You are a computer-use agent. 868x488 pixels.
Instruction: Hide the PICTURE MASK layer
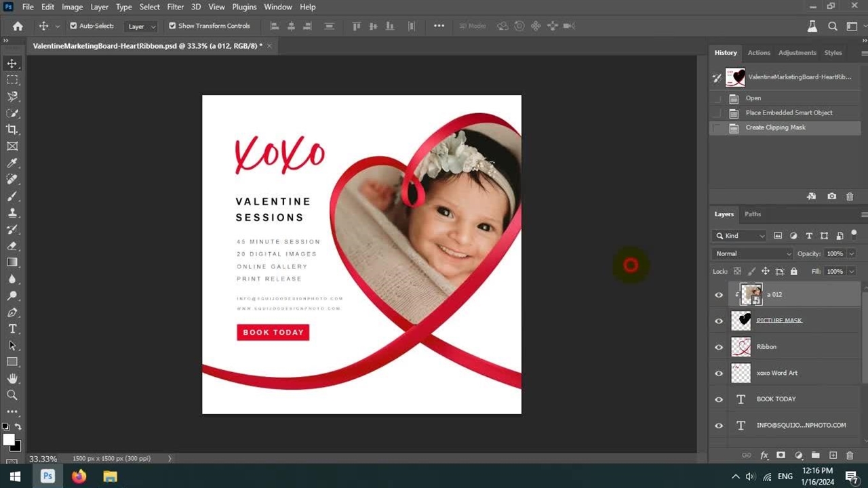pos(719,321)
